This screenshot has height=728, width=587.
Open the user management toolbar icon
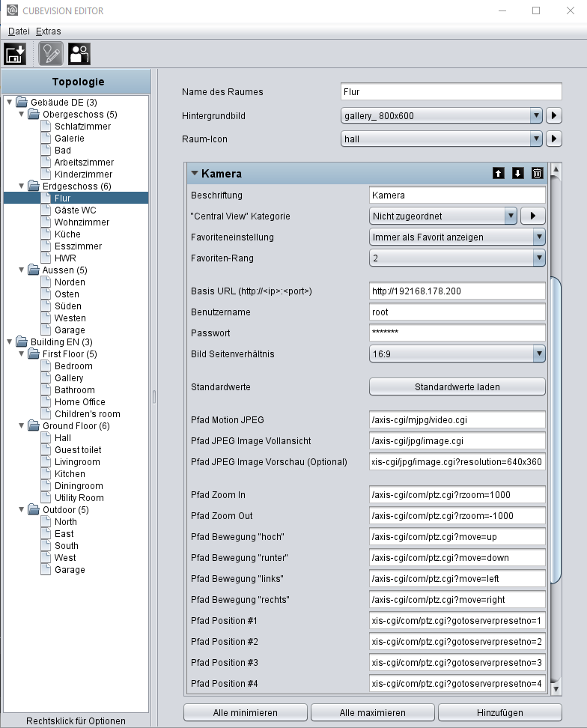(79, 54)
